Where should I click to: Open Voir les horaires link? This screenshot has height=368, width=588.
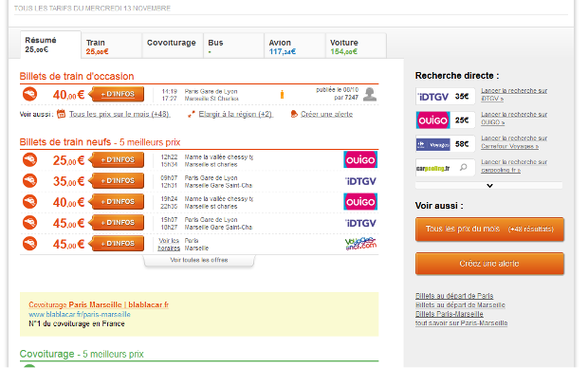[169, 244]
